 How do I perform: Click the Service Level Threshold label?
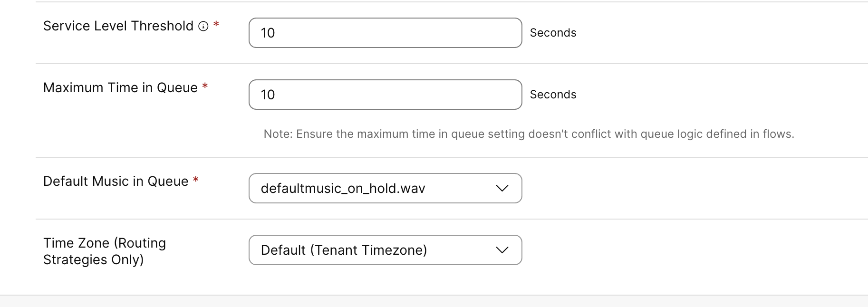click(118, 26)
